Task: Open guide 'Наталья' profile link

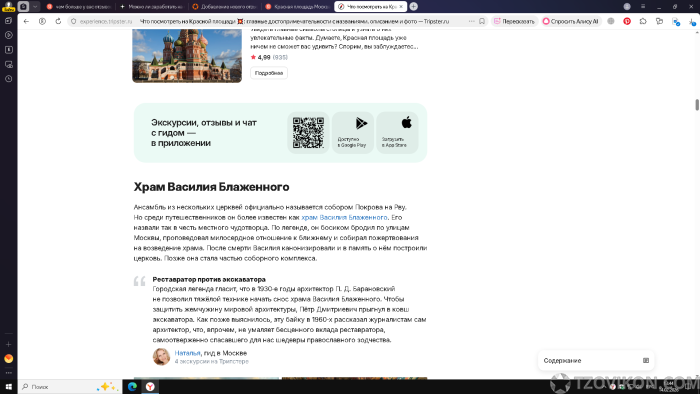Action: click(187, 353)
